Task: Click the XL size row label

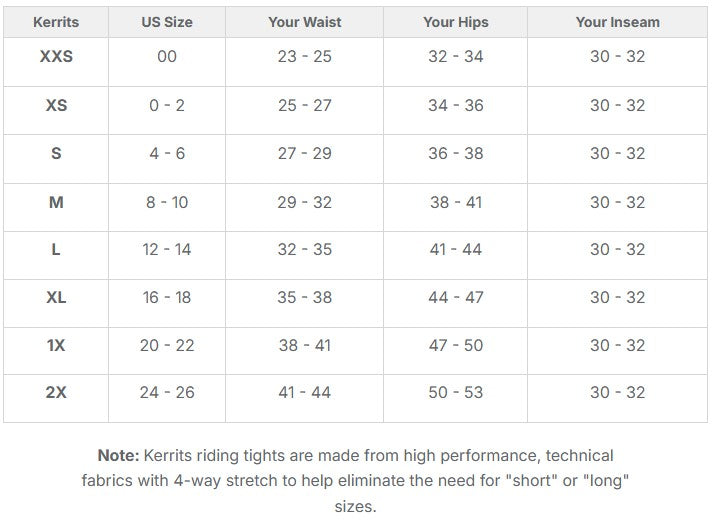Action: 56,297
